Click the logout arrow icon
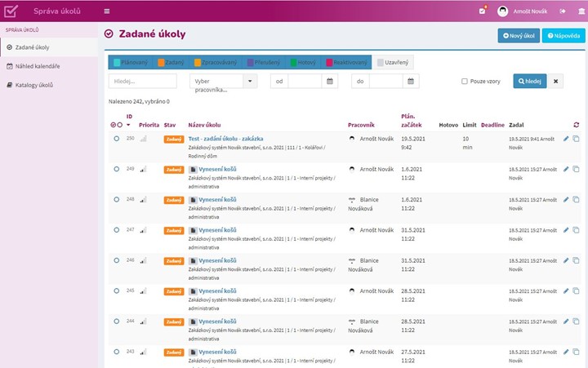The image size is (588, 368). pos(563,11)
